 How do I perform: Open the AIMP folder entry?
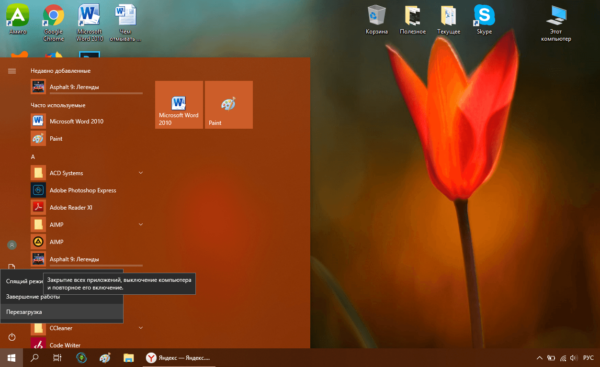[x=86, y=225]
